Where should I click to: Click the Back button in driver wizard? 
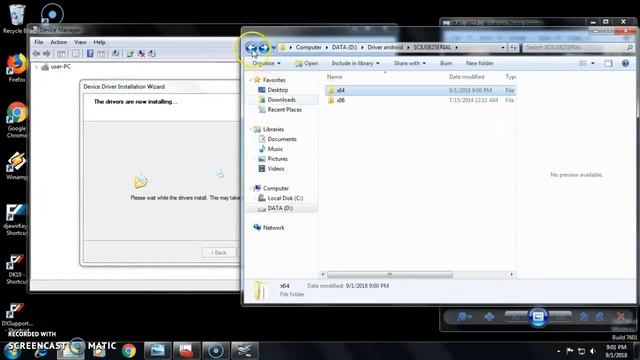[x=219, y=253]
